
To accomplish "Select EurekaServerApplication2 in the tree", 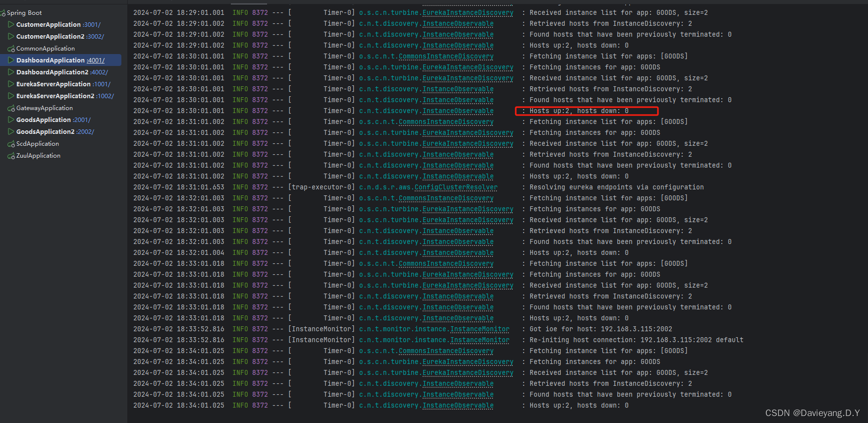I will click(55, 96).
